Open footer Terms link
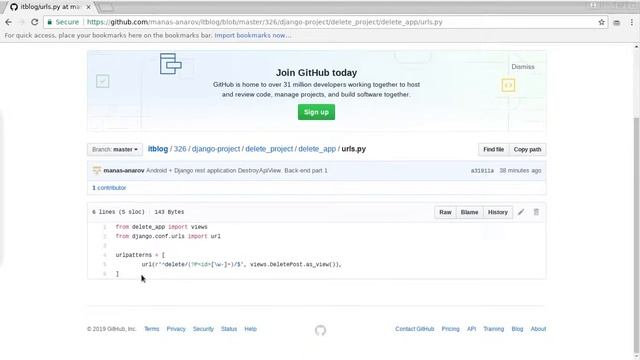The image size is (640, 360). click(x=151, y=329)
